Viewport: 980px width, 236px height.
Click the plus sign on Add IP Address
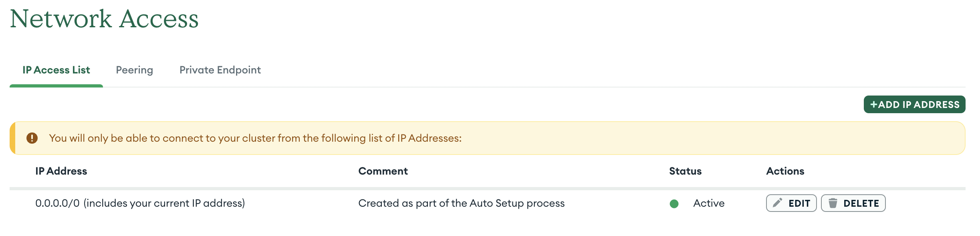coord(874,105)
